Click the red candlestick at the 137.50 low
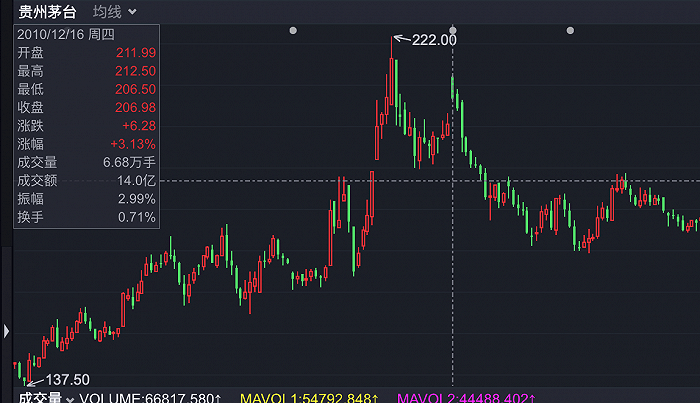The height and width of the screenshot is (403, 700). point(29,368)
